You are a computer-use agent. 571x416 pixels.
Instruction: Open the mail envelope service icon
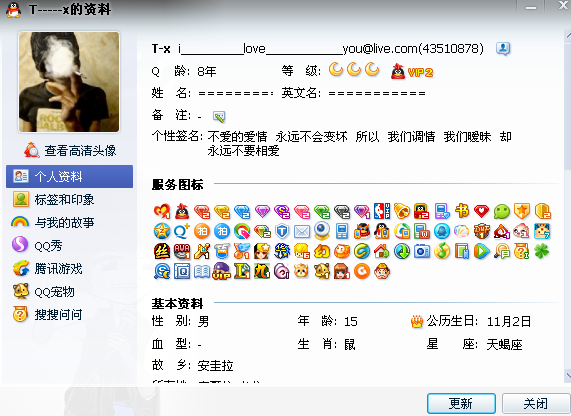(302, 231)
